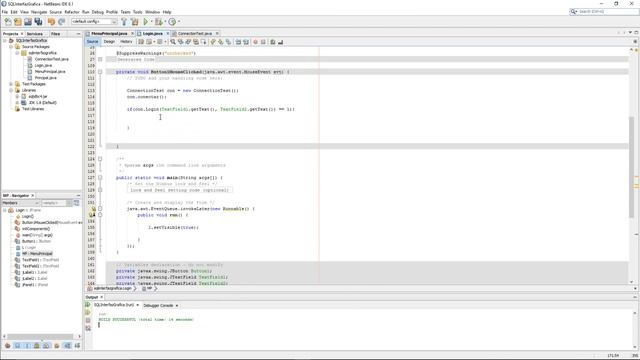Select Principal.java in the project tree
Screen dimensions: 640x360
(x=45, y=78)
